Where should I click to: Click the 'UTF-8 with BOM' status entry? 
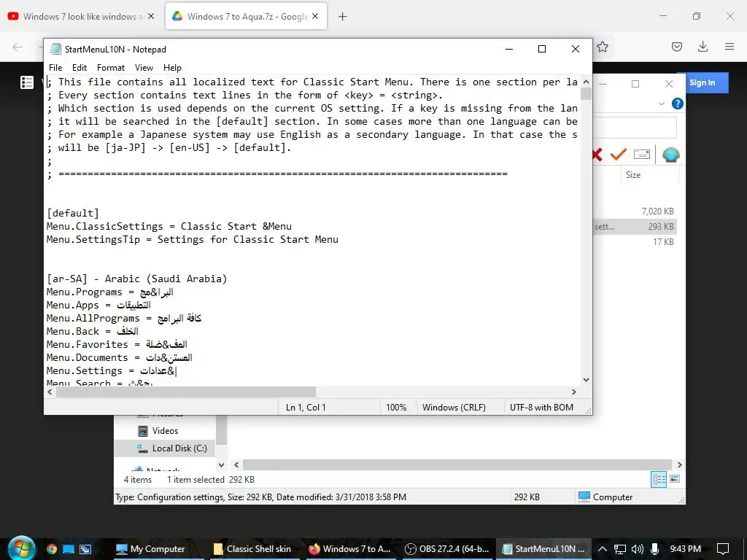pyautogui.click(x=541, y=407)
